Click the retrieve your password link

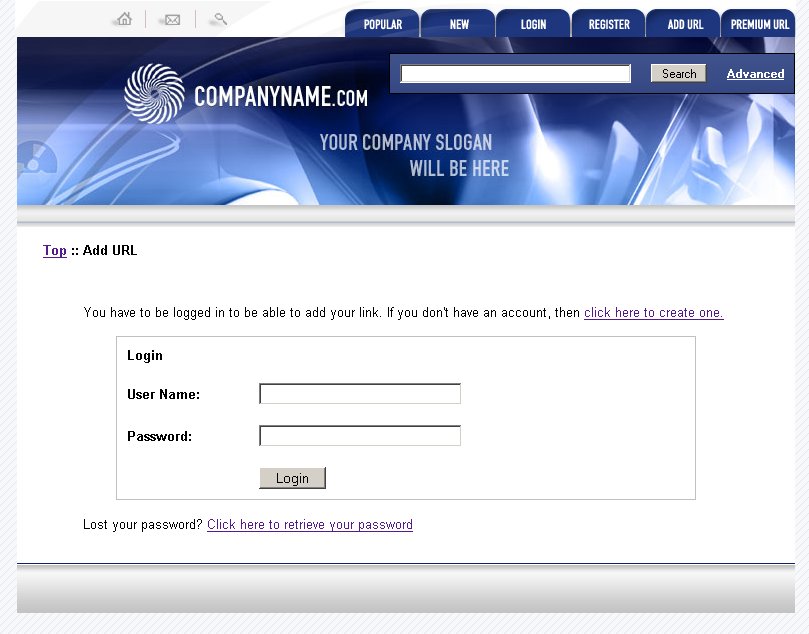pyautogui.click(x=310, y=525)
